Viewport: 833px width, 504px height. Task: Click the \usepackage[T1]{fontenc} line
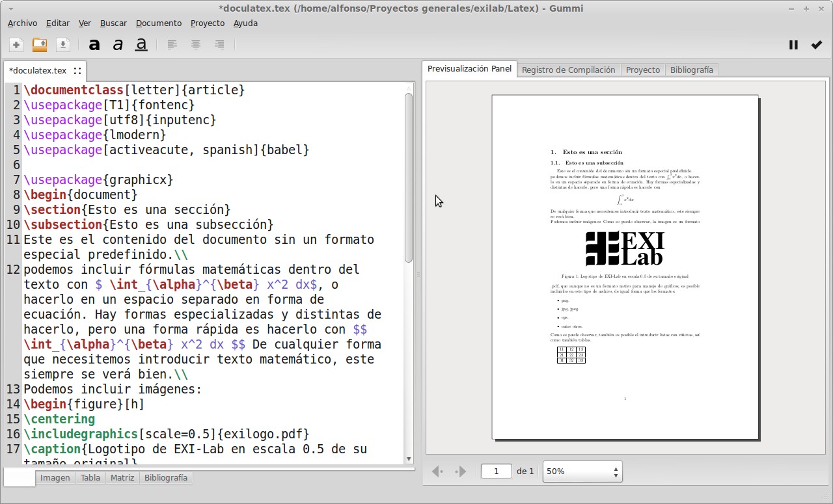pyautogui.click(x=109, y=105)
